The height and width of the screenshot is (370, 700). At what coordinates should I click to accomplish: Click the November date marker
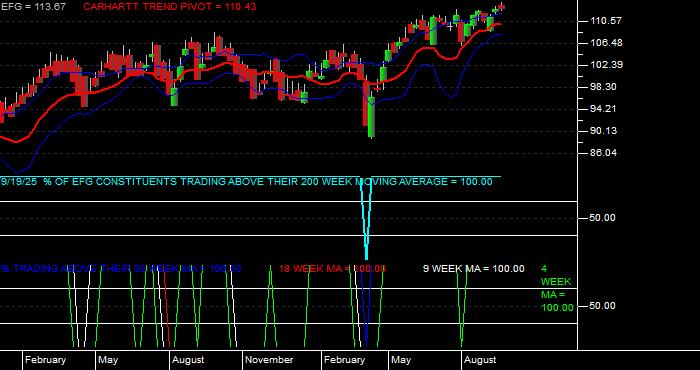(x=269, y=360)
